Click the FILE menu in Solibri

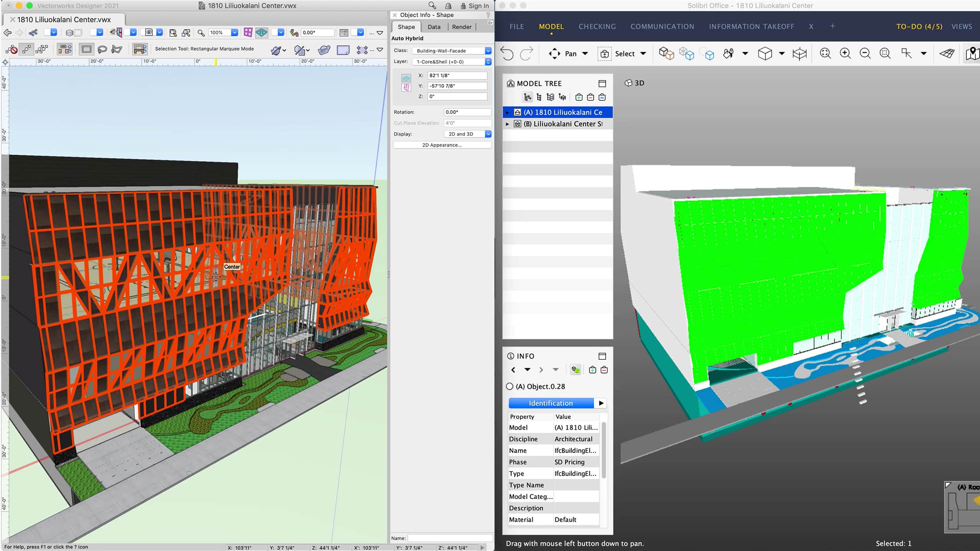516,26
